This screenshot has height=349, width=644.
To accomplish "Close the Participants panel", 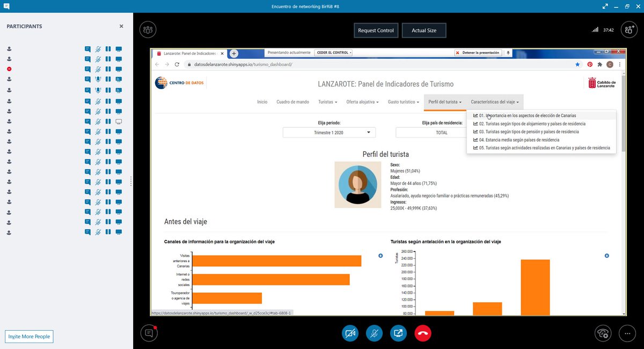I will point(121,26).
